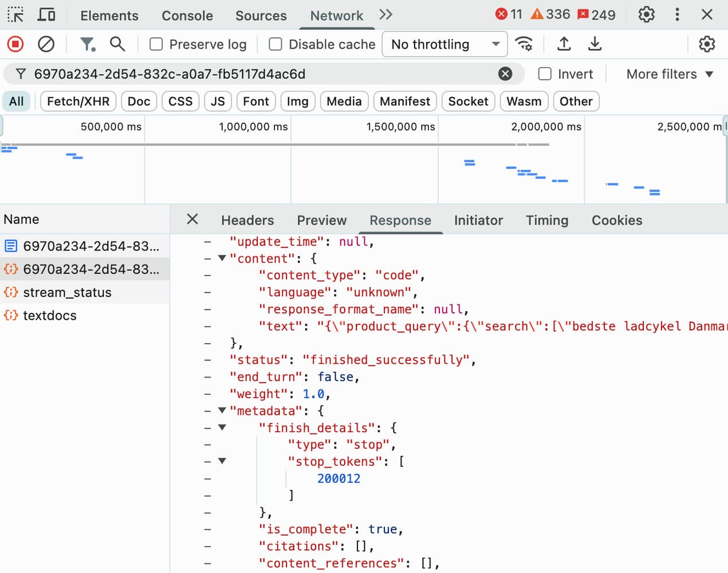Click the inspect element picker icon

point(15,15)
